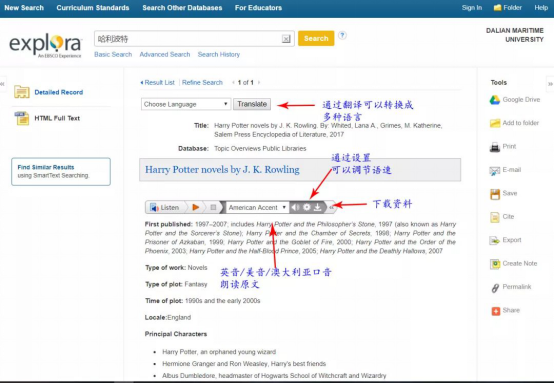This screenshot has height=384, width=554.
Task: Click the explora logo
Action: [x=46, y=45]
